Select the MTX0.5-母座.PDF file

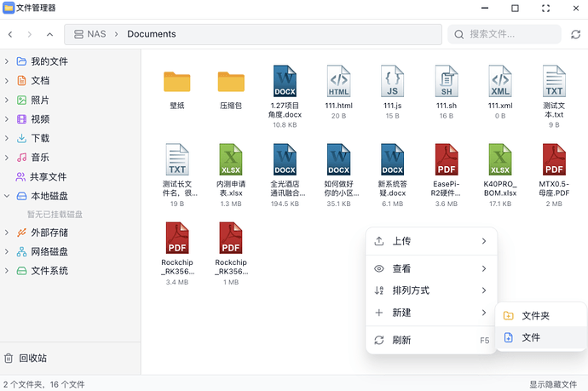click(x=554, y=159)
